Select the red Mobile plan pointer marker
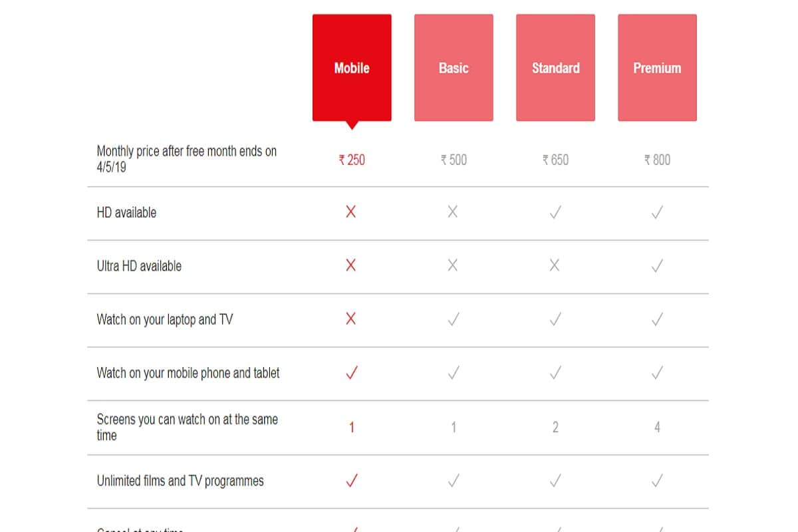This screenshot has width=798, height=532. (351, 123)
